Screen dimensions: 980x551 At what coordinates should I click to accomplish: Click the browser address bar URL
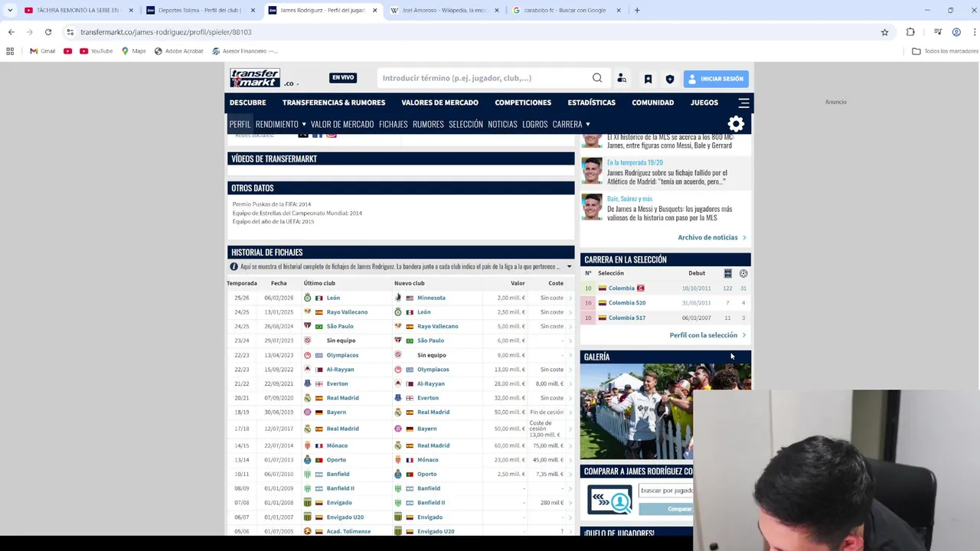click(166, 32)
